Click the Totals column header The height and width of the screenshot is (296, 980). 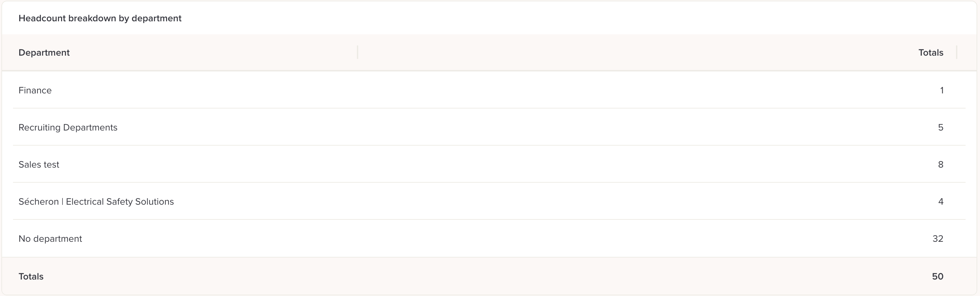coord(931,53)
